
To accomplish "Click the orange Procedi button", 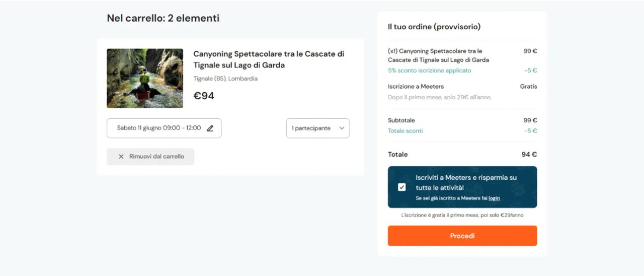I will pyautogui.click(x=462, y=236).
